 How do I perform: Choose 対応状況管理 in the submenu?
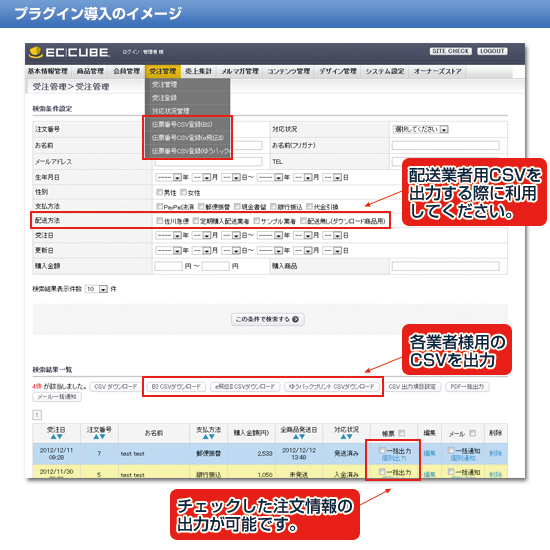(188, 111)
